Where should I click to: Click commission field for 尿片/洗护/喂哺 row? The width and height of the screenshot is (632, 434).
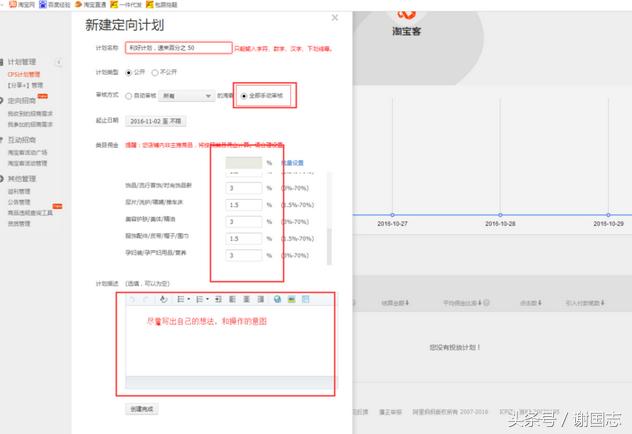tap(244, 205)
